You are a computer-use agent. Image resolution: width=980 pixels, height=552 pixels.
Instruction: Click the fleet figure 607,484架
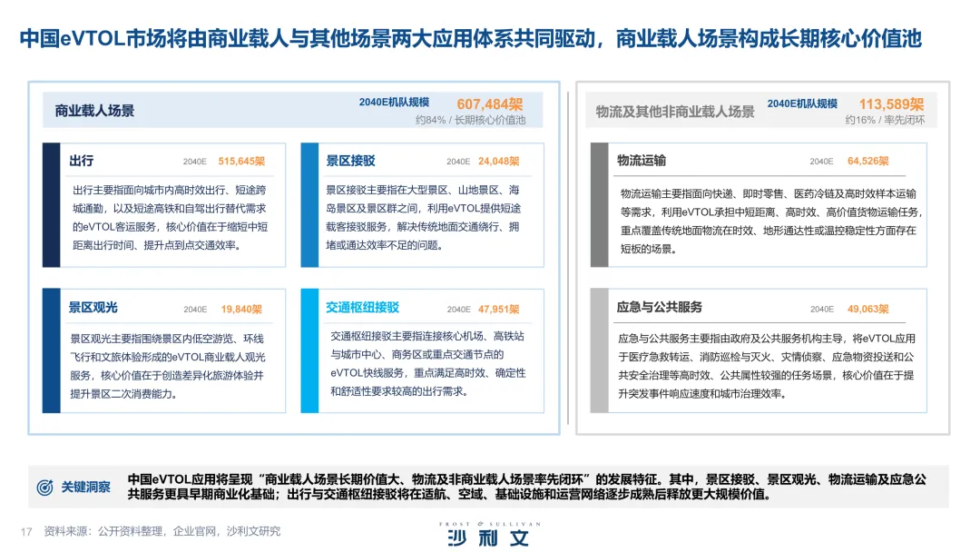click(x=489, y=103)
